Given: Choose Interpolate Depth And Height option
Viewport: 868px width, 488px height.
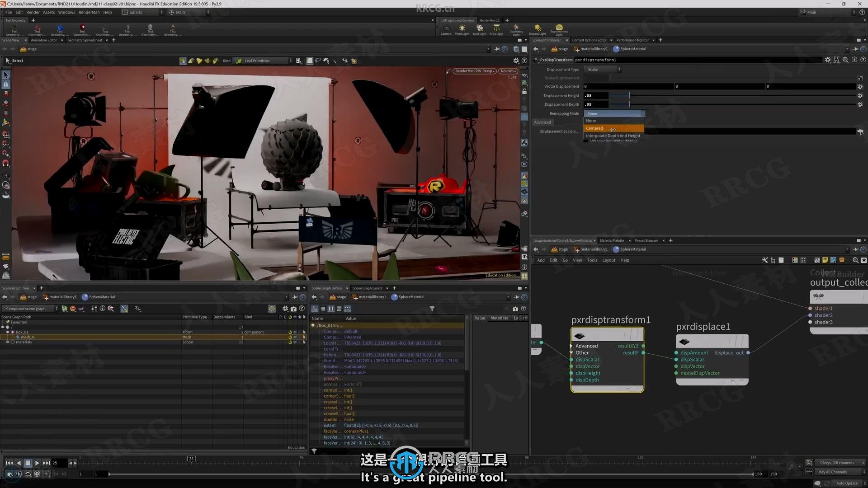Looking at the screenshot, I should 614,136.
